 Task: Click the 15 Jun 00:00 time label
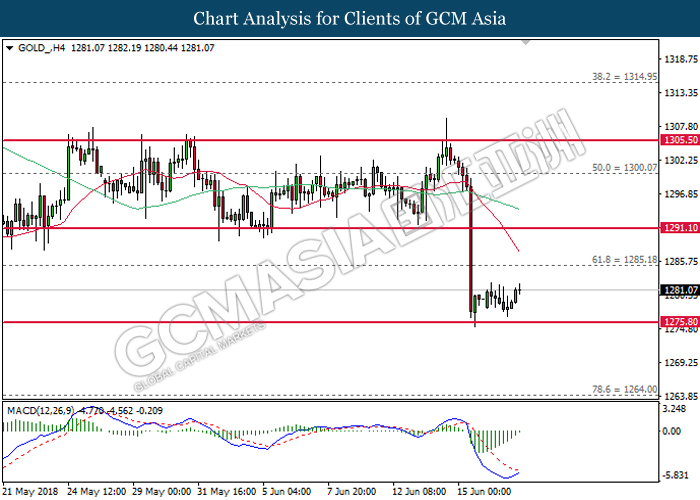coord(484,492)
